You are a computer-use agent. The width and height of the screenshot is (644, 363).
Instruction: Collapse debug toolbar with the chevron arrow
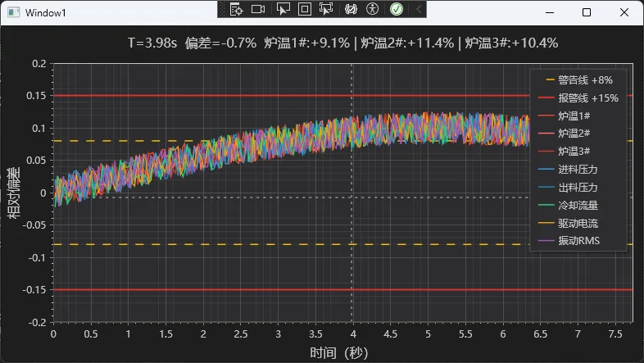419,9
